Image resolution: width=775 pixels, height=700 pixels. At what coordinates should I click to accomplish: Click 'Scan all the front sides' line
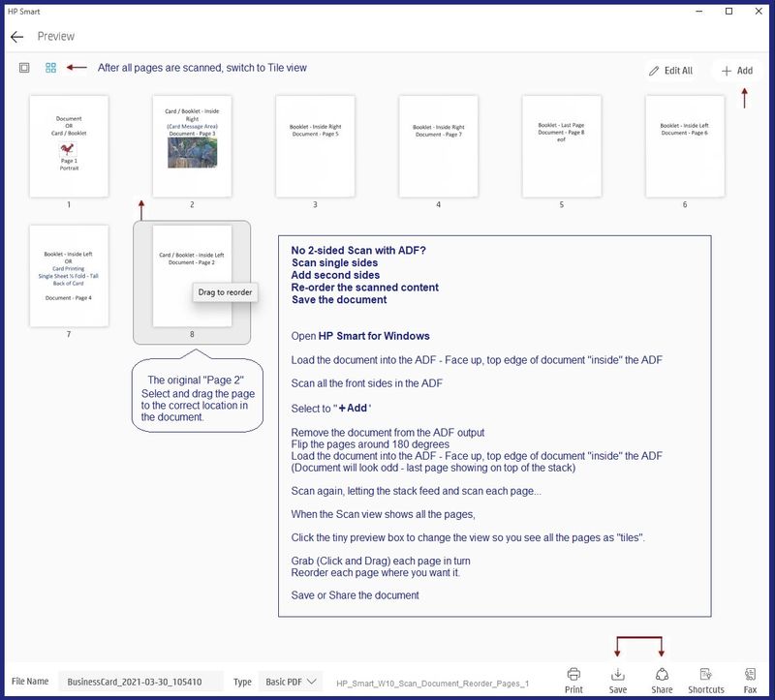point(367,383)
